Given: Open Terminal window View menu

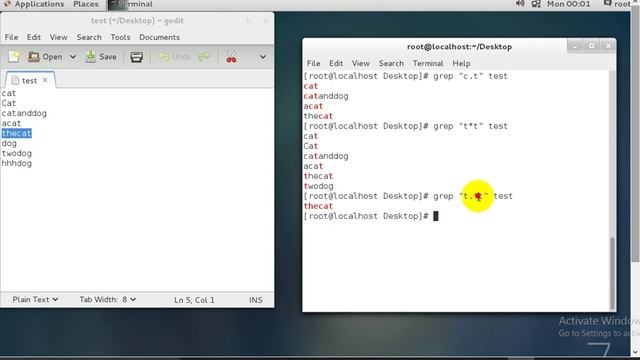Looking at the screenshot, I should 360,63.
